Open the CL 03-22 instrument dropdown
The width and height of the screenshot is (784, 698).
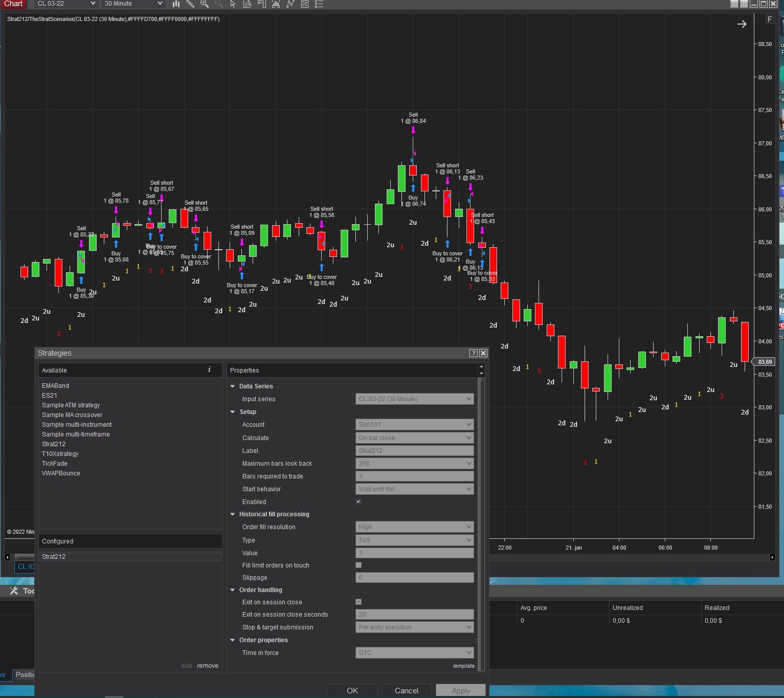coord(66,4)
